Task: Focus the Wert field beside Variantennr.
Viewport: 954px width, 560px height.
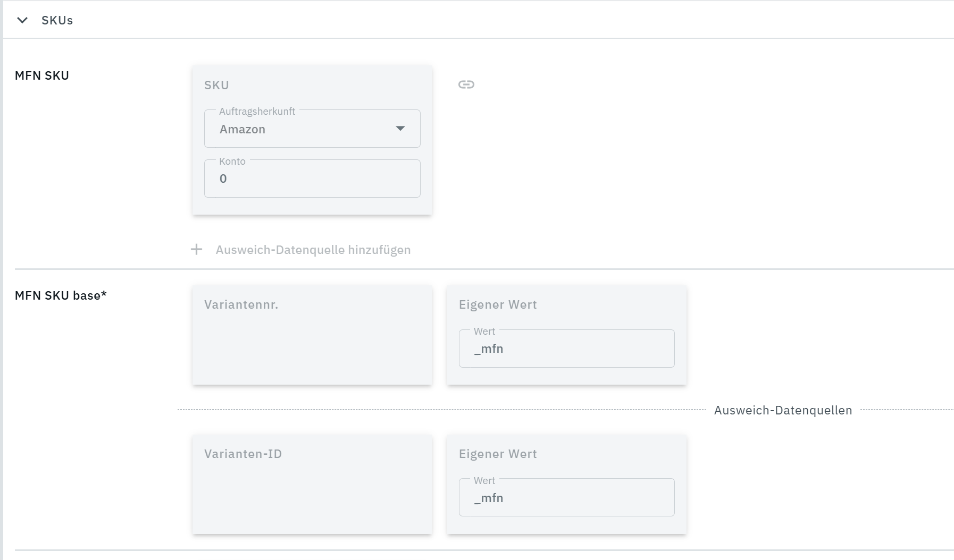Action: tap(566, 349)
